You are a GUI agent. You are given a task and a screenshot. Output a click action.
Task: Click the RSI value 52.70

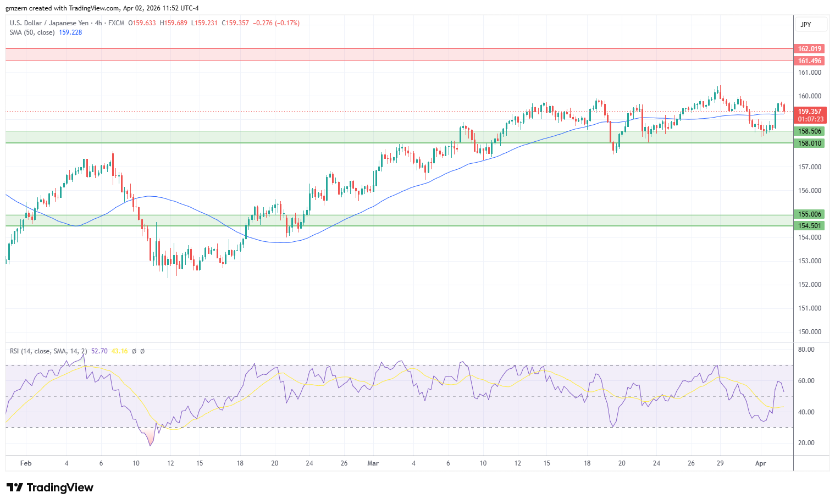[99, 351]
